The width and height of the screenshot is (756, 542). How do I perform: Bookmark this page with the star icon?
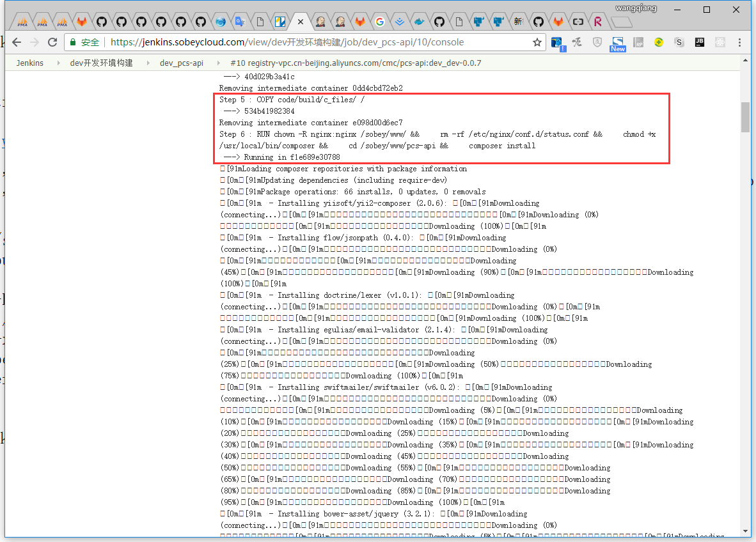pyautogui.click(x=537, y=43)
